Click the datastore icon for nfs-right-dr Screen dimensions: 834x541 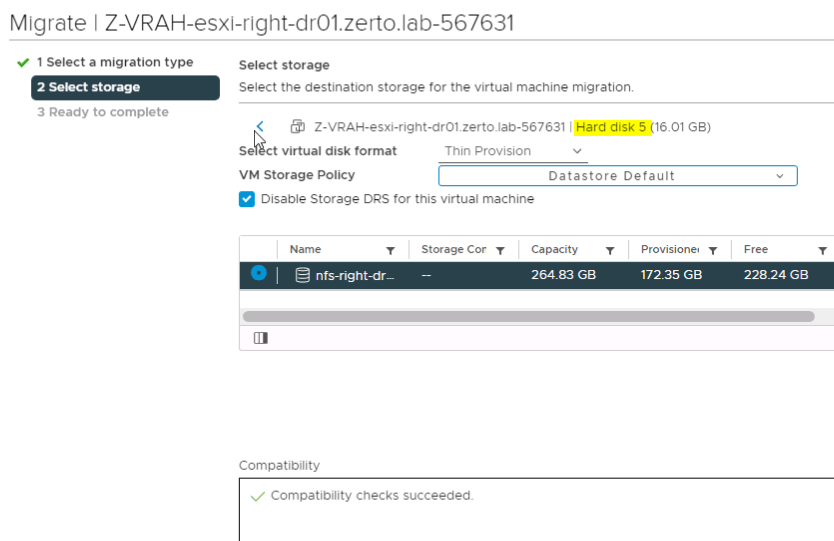302,275
